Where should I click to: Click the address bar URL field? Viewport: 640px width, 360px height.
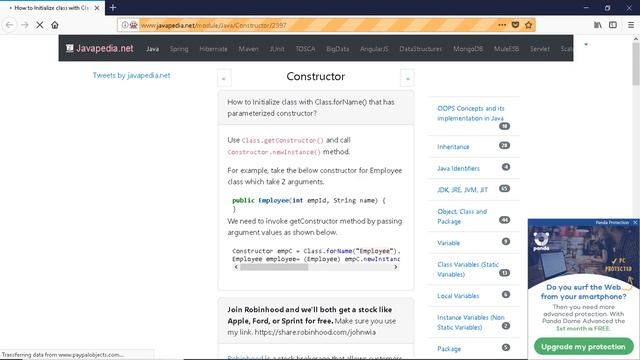pyautogui.click(x=318, y=25)
